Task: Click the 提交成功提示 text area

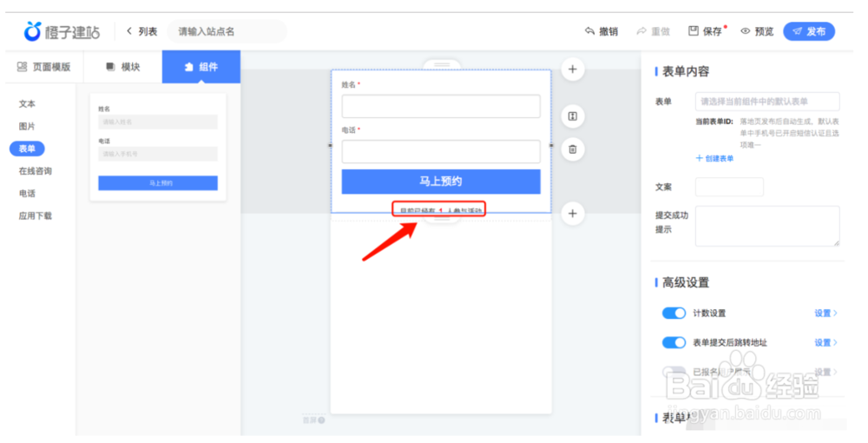Action: click(767, 226)
